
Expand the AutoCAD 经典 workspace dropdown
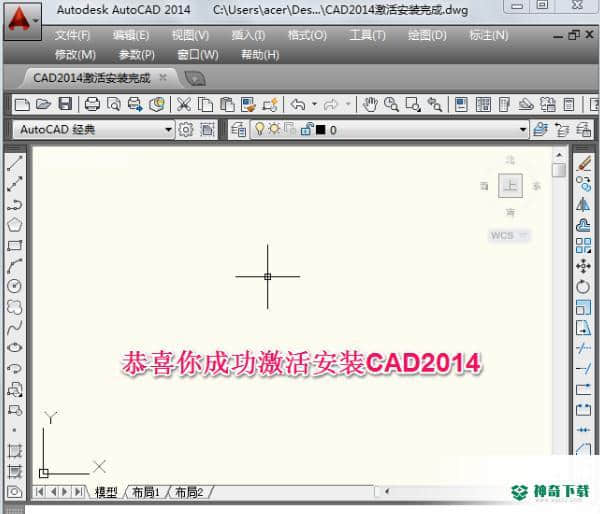(x=168, y=130)
